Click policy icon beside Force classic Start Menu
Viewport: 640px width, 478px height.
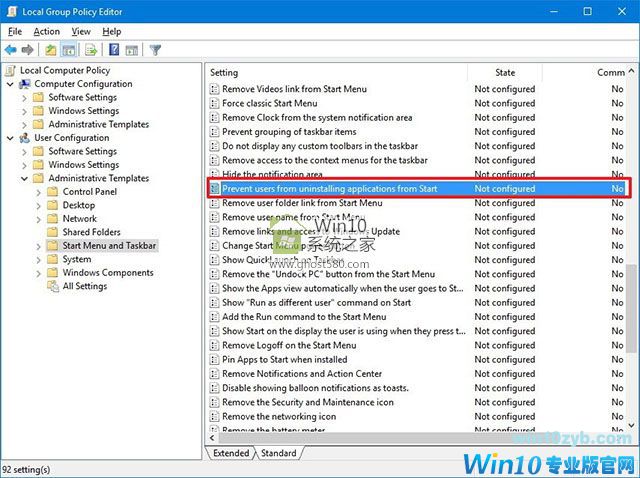[x=214, y=103]
